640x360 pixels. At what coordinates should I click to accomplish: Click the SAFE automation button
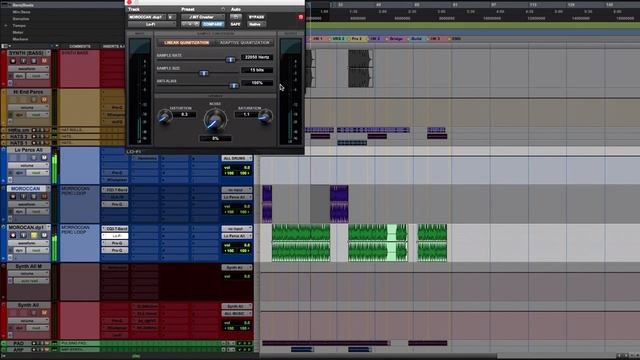click(236, 24)
